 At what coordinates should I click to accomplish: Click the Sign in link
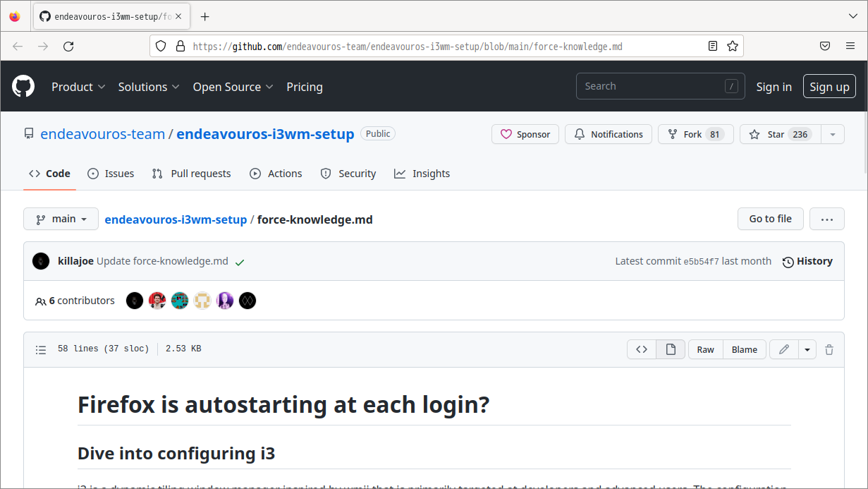(x=774, y=87)
